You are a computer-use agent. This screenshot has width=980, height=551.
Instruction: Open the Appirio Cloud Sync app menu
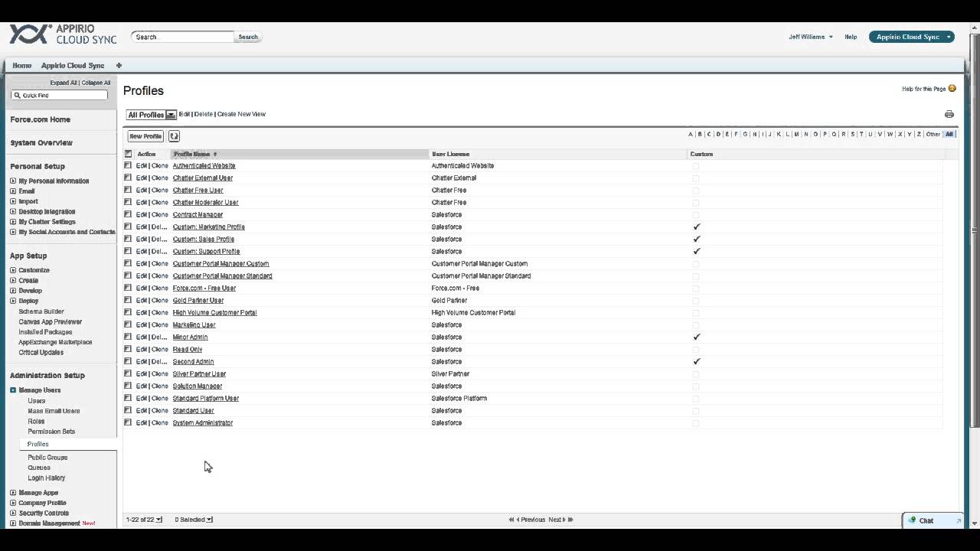911,37
